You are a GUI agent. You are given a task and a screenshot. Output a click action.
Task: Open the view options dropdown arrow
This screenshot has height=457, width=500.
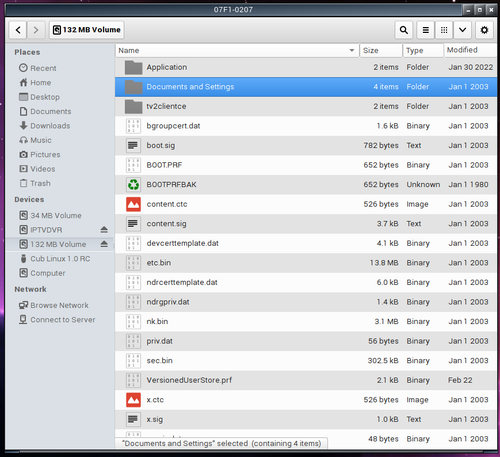click(462, 30)
